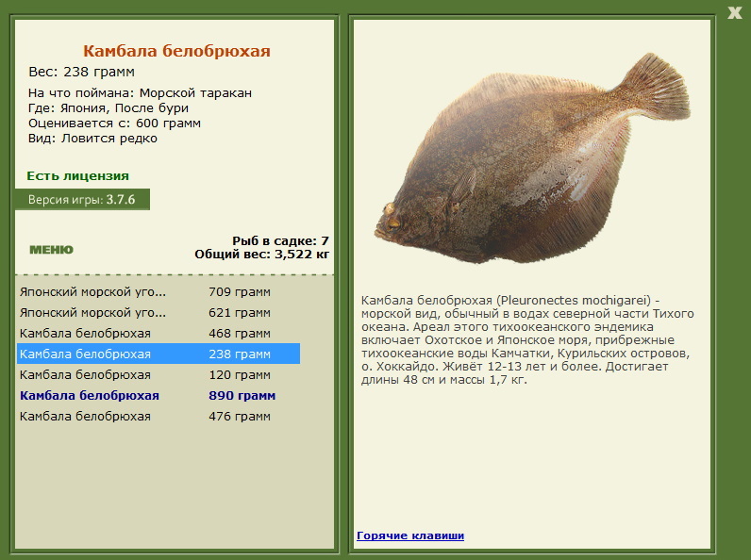The height and width of the screenshot is (560, 751).
Task: Click the Вид: Ловится редко line
Action: click(x=92, y=139)
